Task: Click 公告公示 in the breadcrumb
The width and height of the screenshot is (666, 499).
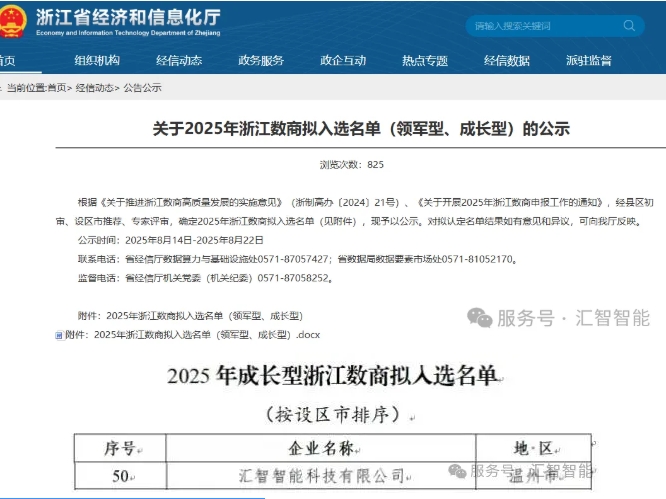Action: tap(142, 88)
